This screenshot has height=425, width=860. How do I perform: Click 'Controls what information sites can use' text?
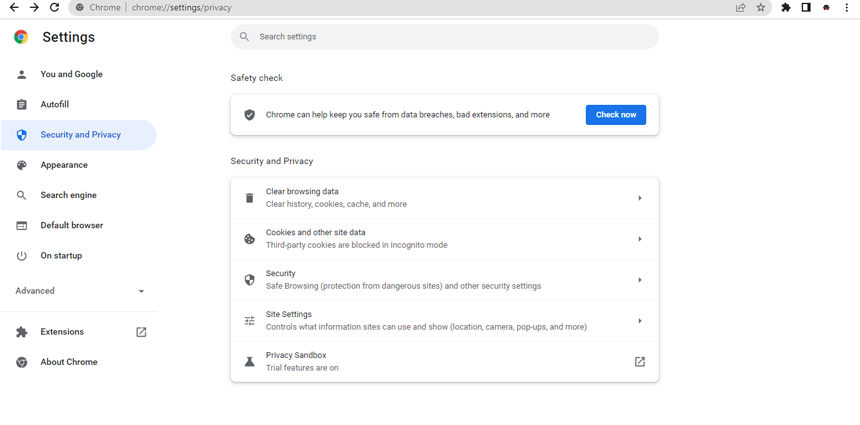(x=426, y=327)
